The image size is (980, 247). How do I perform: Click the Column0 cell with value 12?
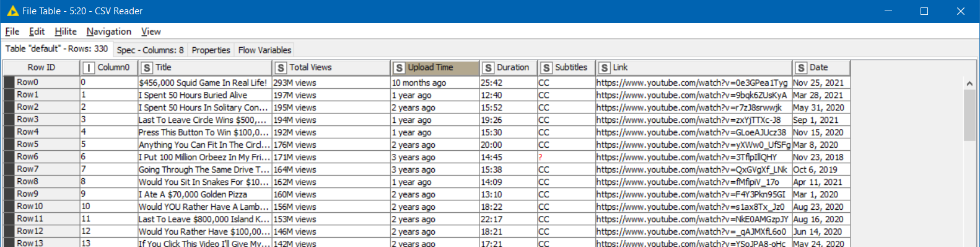(x=108, y=231)
